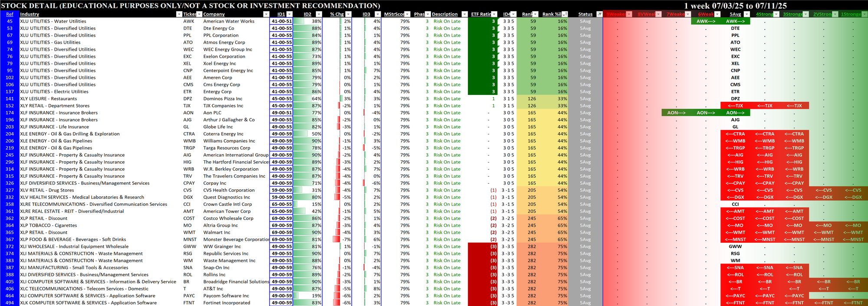Viewport: 868px width, 306px height.
Task: Select the <---TJX cell under 4Strong
Action: tap(765, 106)
